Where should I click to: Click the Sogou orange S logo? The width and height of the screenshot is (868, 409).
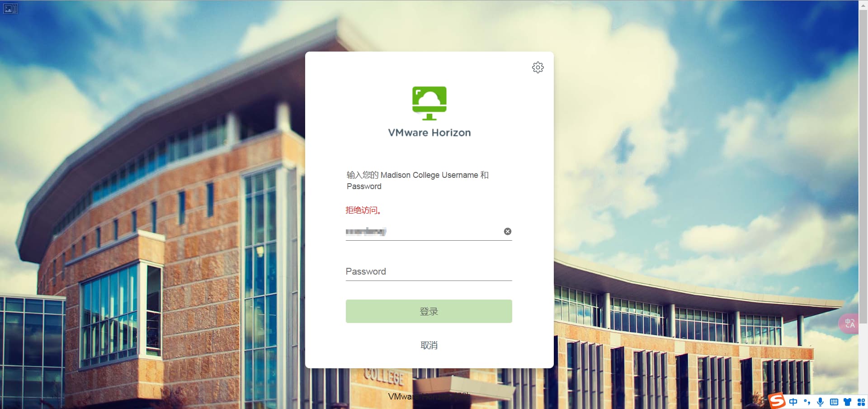point(777,401)
